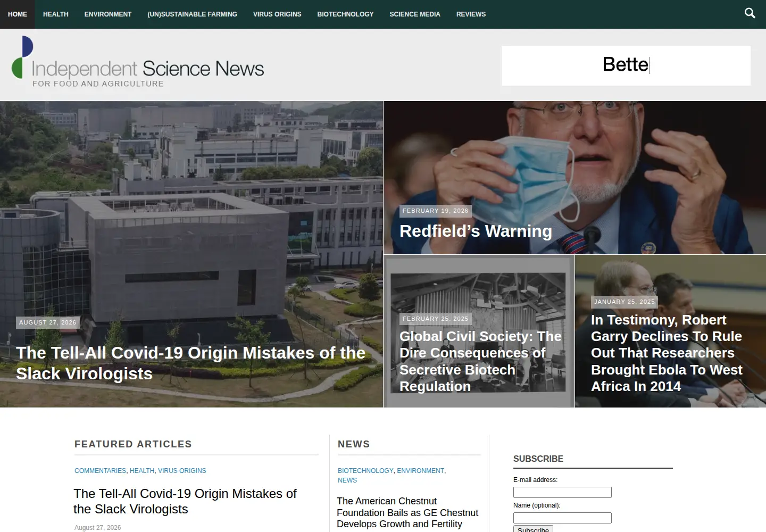The image size is (766, 532).
Task: Click the Subscribe button
Action: (x=533, y=529)
